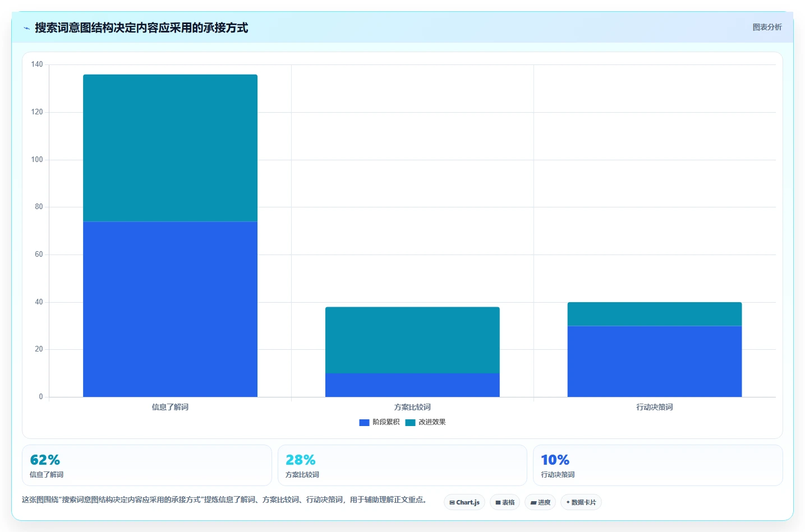Image resolution: width=805 pixels, height=532 pixels.
Task: Click the blue 阶段累积 legend color box
Action: click(x=364, y=423)
